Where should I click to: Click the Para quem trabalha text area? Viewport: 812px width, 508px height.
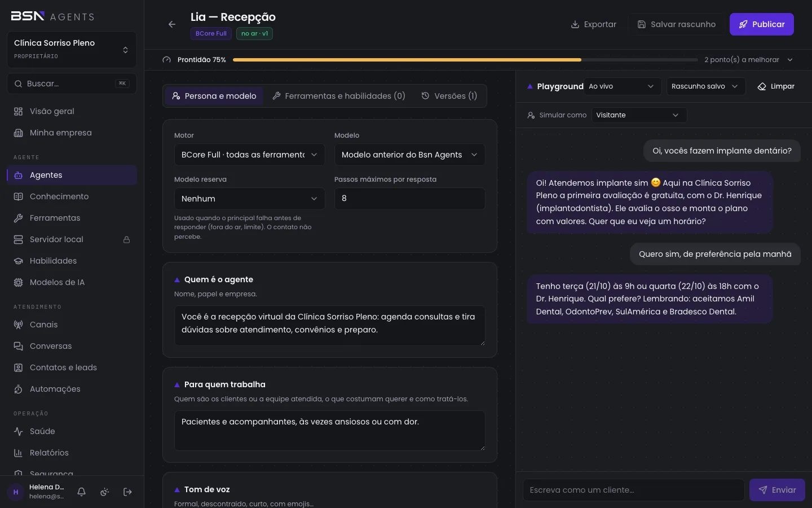pos(329,431)
